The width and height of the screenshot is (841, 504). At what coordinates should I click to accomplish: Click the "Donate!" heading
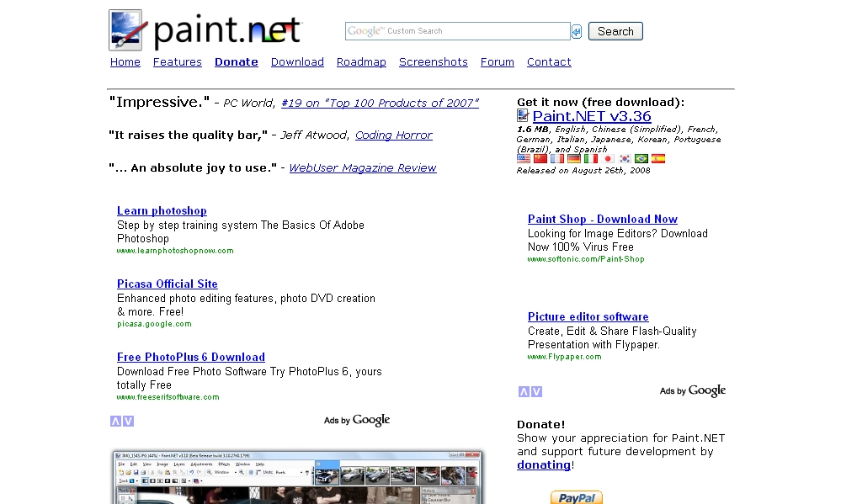click(x=540, y=424)
